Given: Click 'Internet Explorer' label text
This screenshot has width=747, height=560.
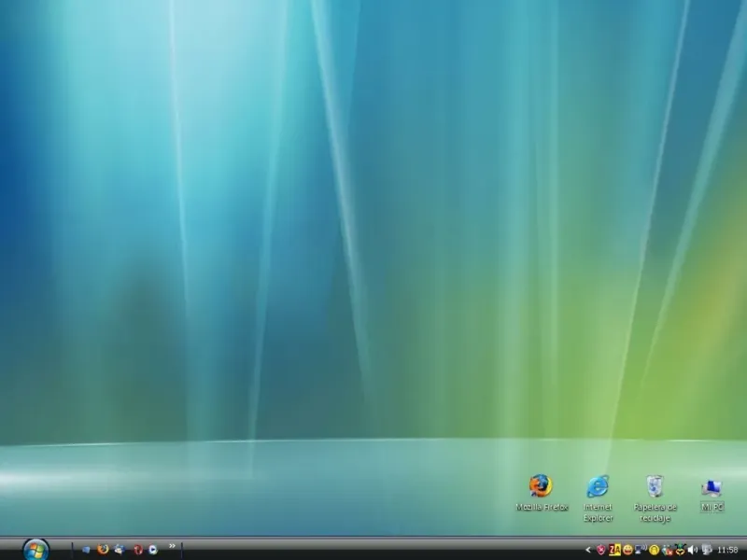Looking at the screenshot, I should pos(598,512).
